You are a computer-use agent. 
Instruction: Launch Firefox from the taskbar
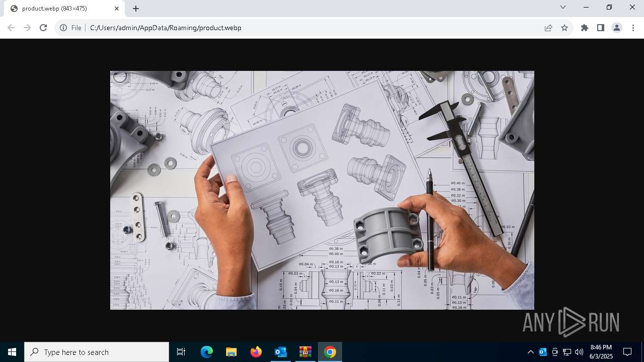pyautogui.click(x=256, y=352)
